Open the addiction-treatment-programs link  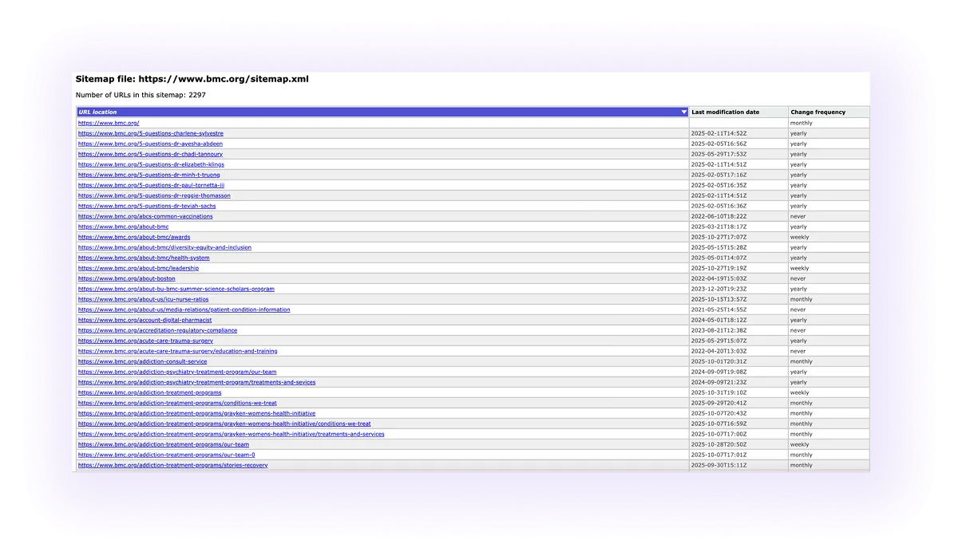pyautogui.click(x=150, y=392)
